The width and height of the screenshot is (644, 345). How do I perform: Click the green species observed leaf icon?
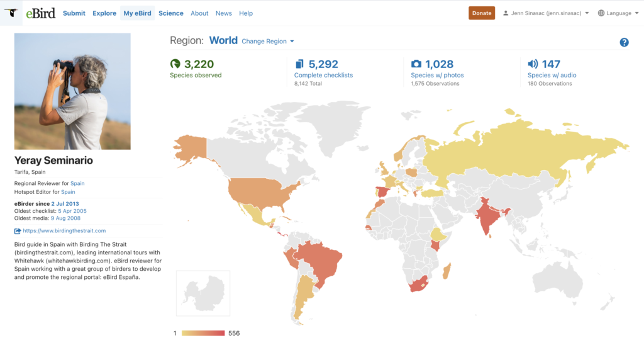coord(175,64)
